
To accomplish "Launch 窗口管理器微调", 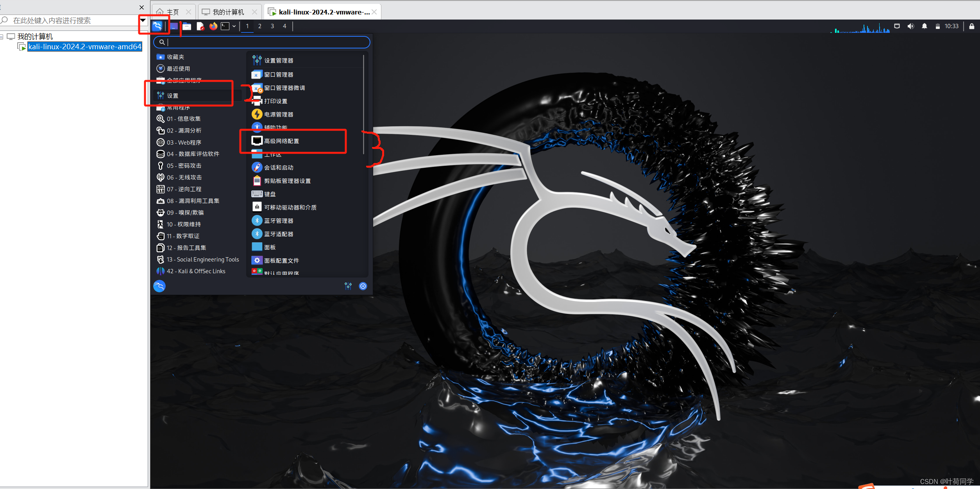I will (x=306, y=88).
